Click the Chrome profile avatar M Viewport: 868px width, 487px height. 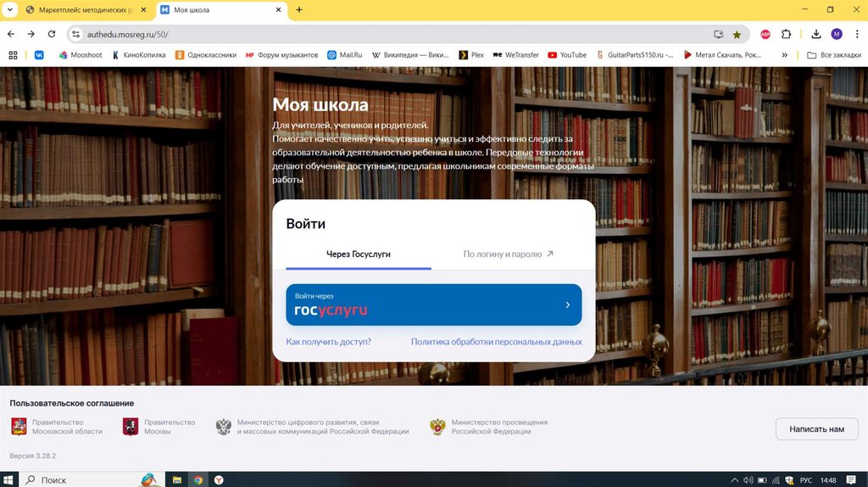pyautogui.click(x=837, y=34)
